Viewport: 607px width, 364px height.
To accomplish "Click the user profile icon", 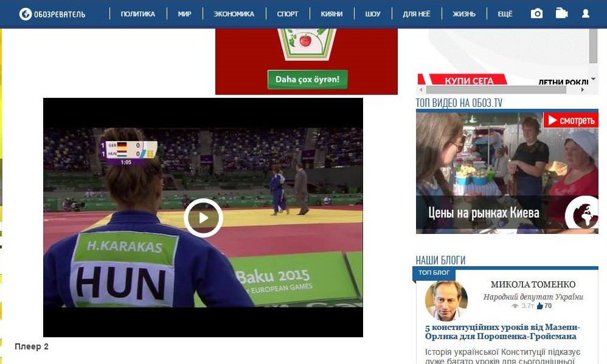I will coord(586,13).
